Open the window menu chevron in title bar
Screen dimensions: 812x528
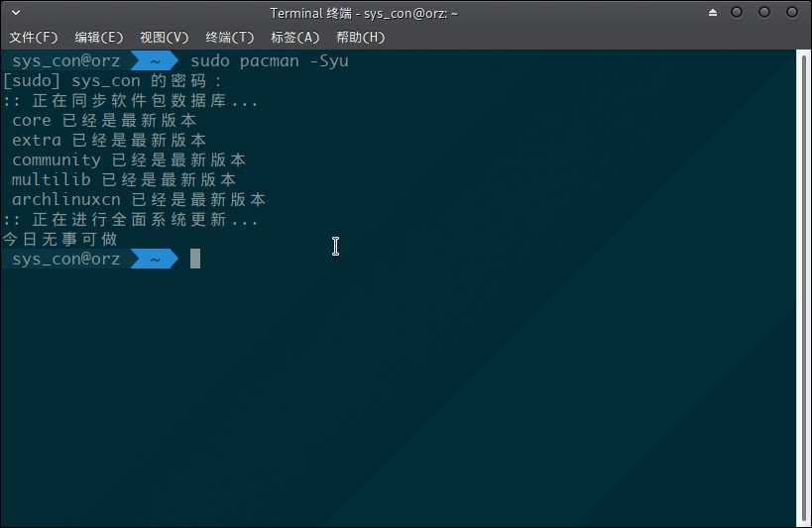pyautogui.click(x=16, y=13)
